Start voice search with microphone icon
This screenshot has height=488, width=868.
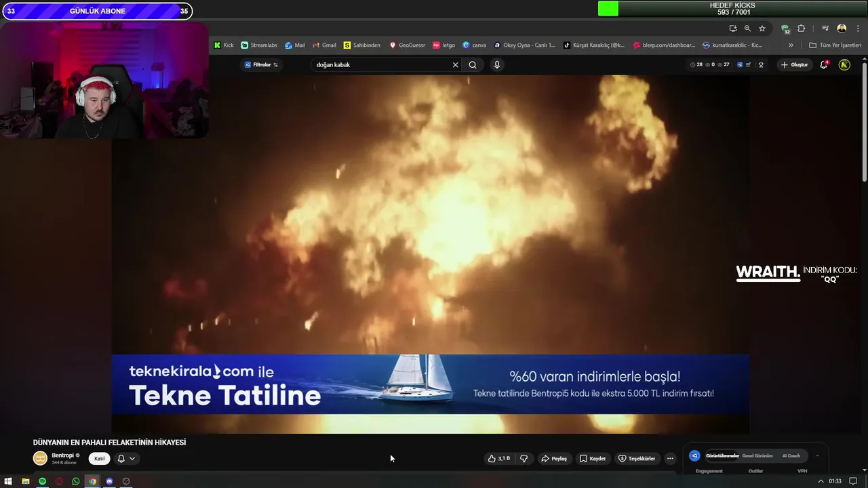497,65
